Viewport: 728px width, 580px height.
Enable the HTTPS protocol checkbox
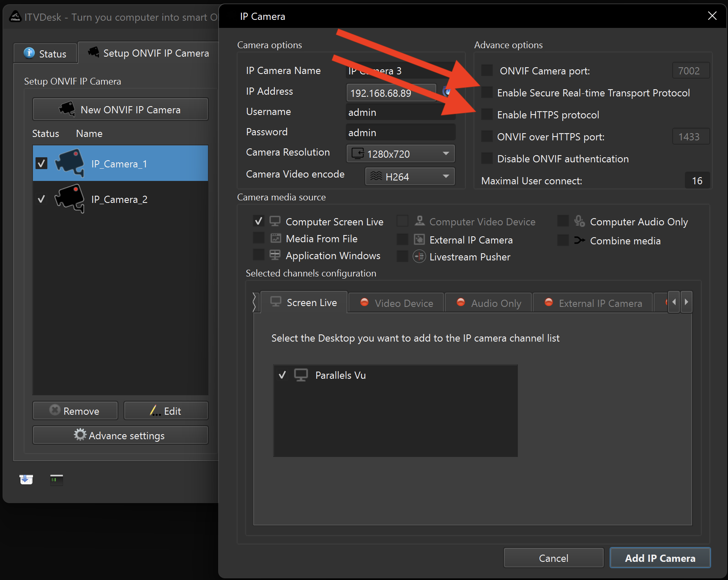486,114
